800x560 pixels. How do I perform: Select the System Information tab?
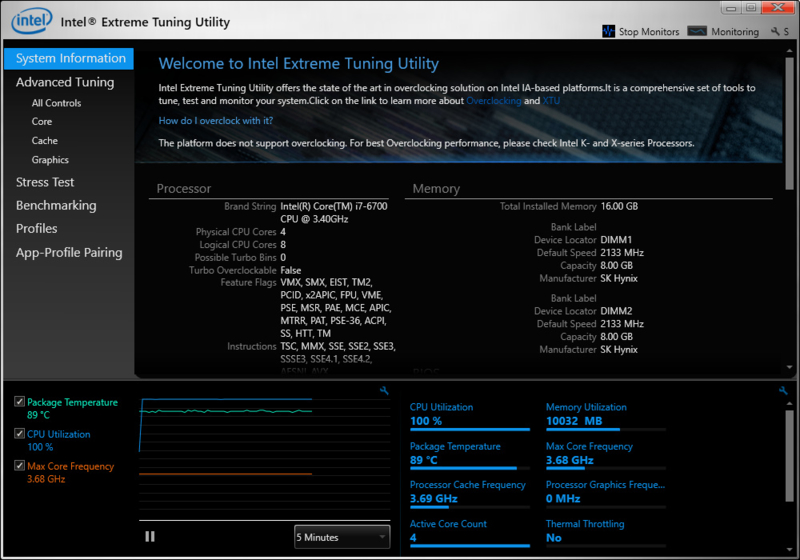[69, 59]
